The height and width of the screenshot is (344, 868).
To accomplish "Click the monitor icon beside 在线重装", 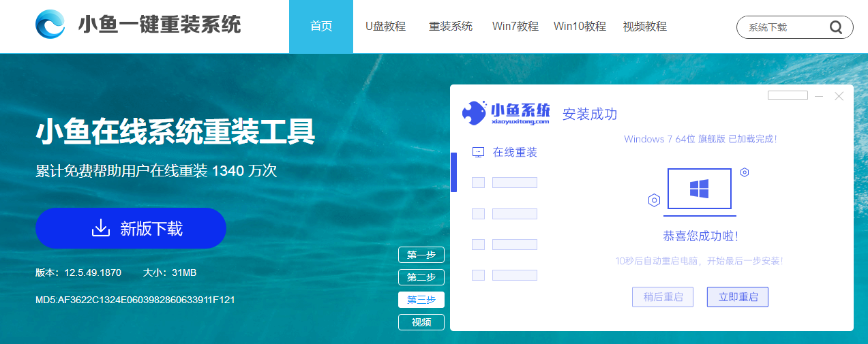I will 479,153.
